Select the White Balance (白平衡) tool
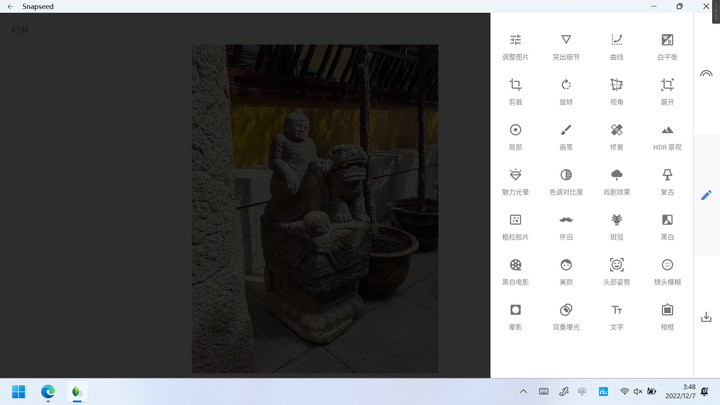Viewport: 720px width, 405px height. coord(667,46)
